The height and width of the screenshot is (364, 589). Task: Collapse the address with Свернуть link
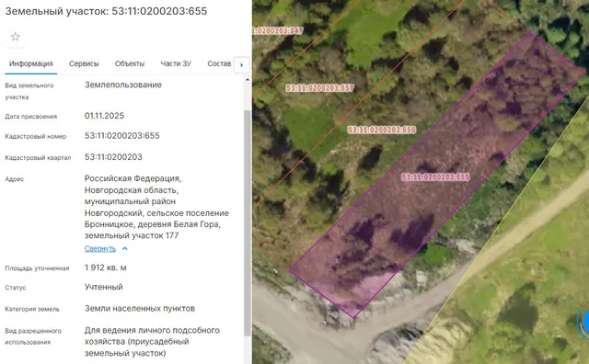[100, 248]
